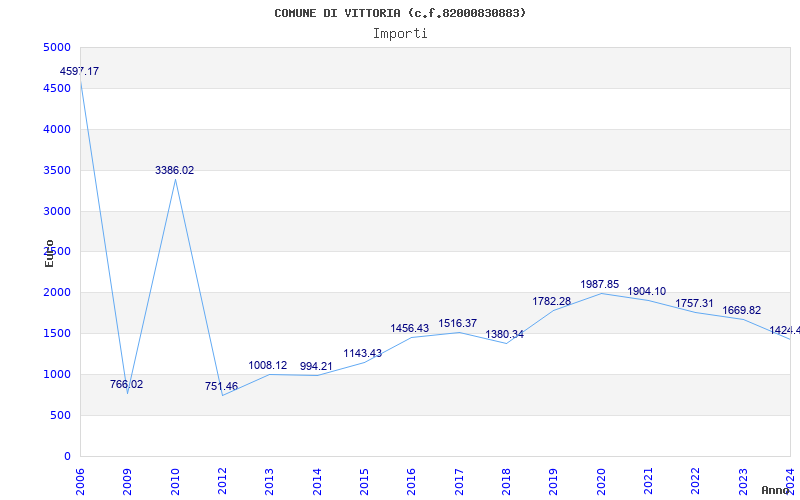Select the 994.21 data label
Screen dimensions: 800x500
[316, 366]
